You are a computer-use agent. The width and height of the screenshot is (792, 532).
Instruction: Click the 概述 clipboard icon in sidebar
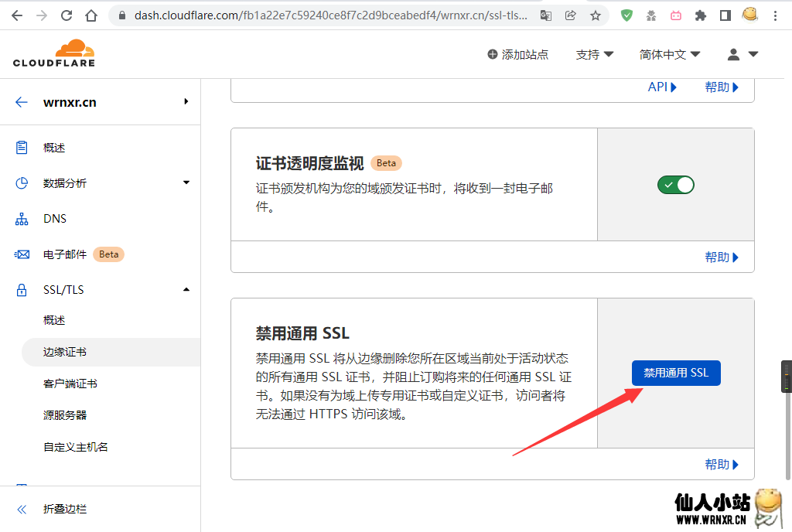pos(22,148)
